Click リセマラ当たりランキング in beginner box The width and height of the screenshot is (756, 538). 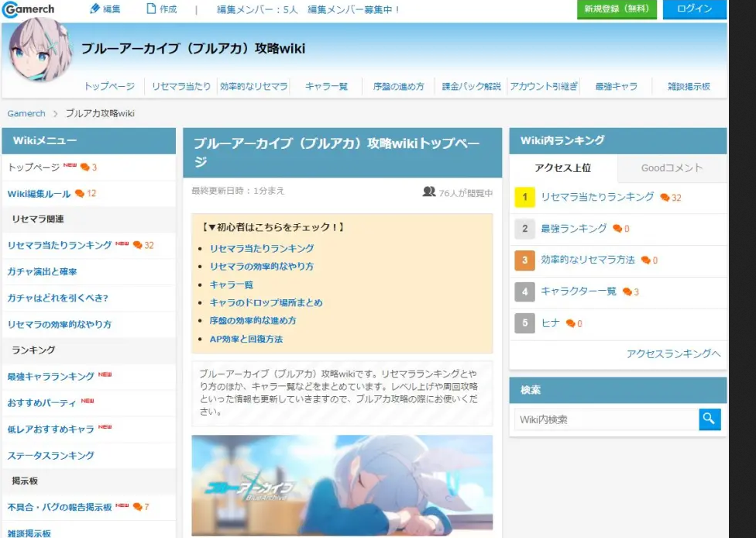(262, 249)
